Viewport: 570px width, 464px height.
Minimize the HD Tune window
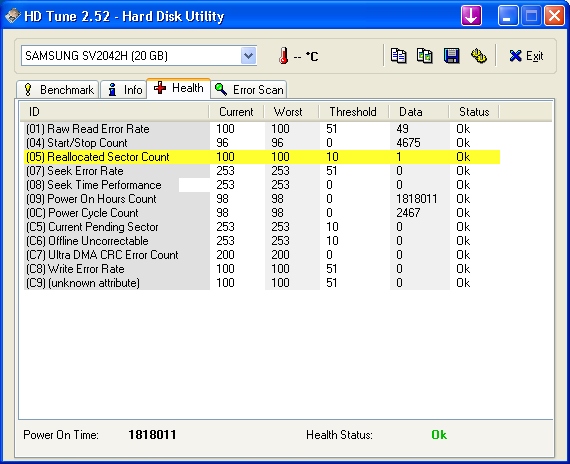click(x=507, y=16)
